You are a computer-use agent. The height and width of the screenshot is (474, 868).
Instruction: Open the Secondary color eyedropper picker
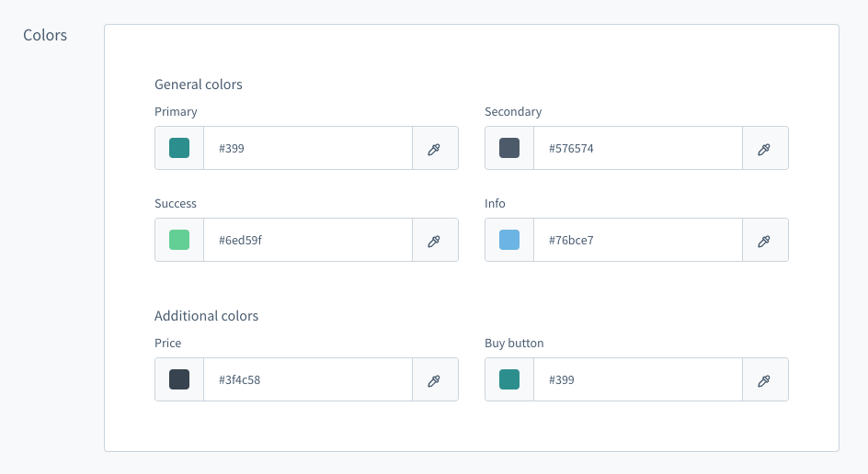pyautogui.click(x=764, y=149)
